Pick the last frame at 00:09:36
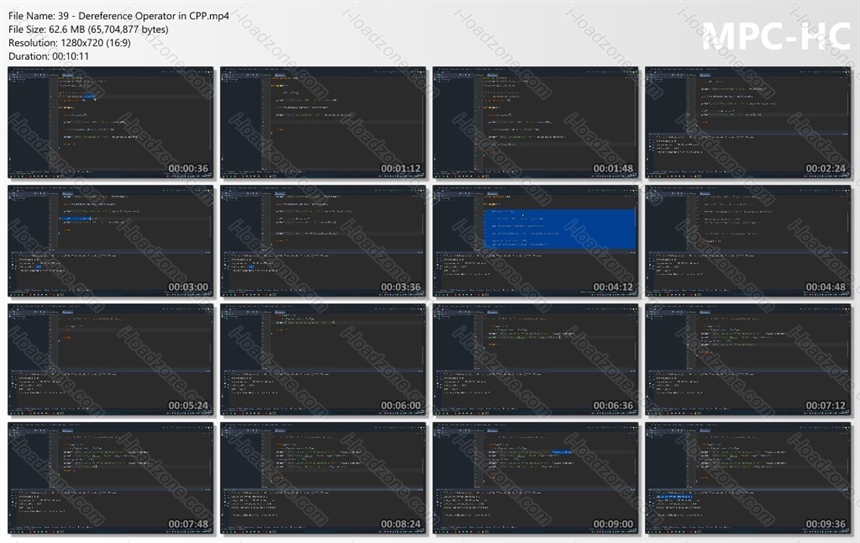 coord(748,478)
